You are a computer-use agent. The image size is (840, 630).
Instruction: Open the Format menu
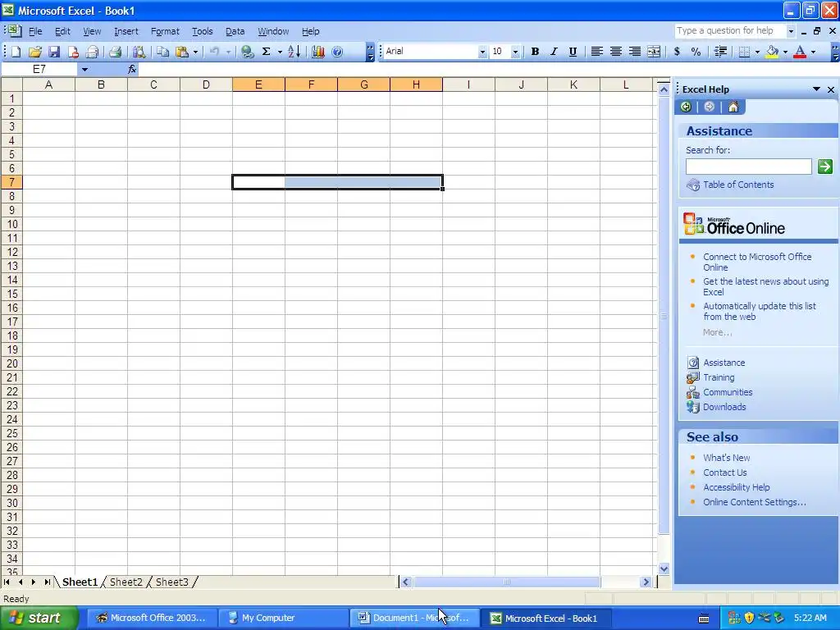point(165,31)
